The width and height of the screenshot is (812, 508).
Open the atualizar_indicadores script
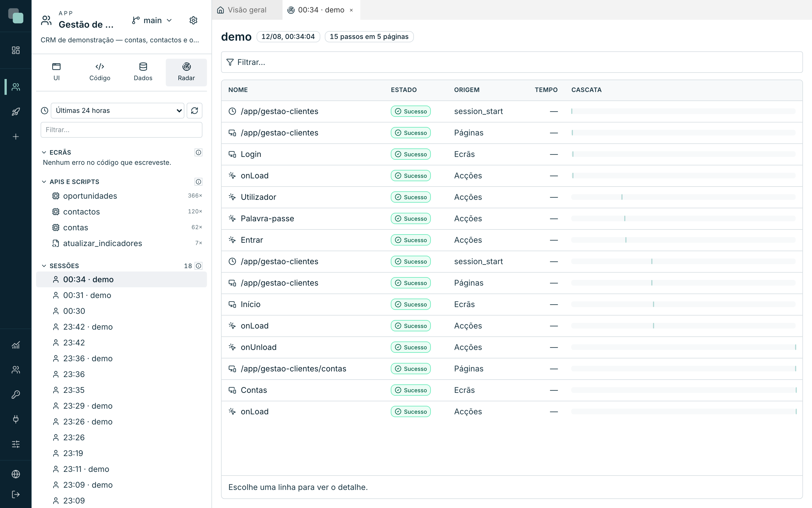tap(122, 243)
